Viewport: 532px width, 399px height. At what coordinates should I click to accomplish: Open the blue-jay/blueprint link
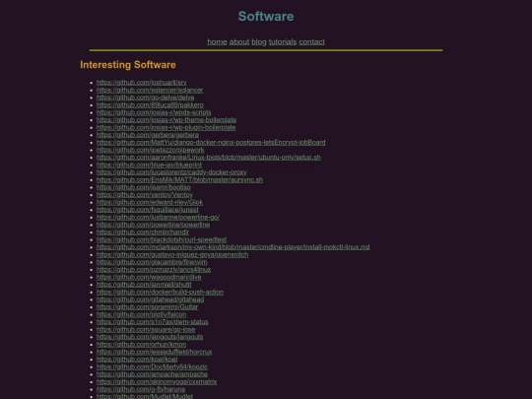(149, 165)
